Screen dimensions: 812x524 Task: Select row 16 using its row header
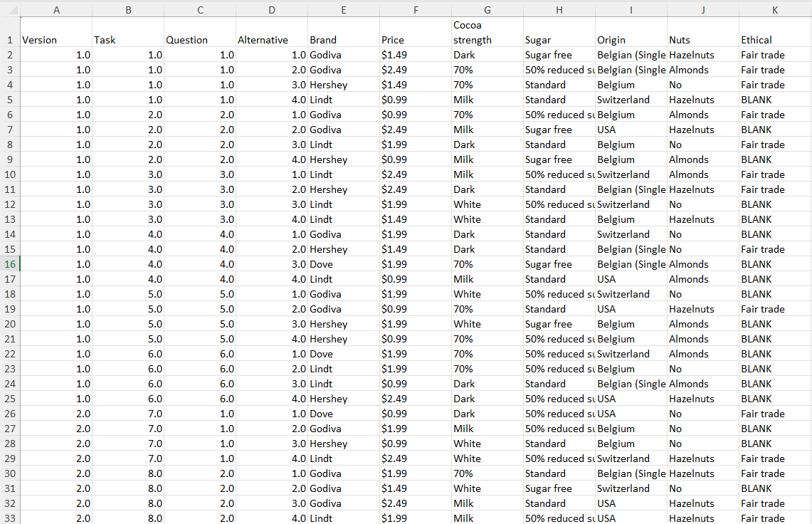pyautogui.click(x=10, y=264)
